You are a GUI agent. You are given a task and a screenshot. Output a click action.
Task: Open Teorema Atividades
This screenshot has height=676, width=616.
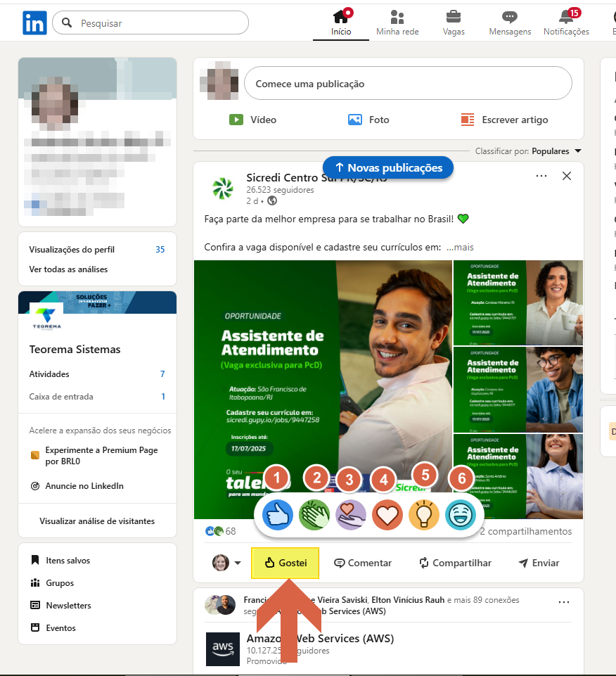[x=97, y=374]
